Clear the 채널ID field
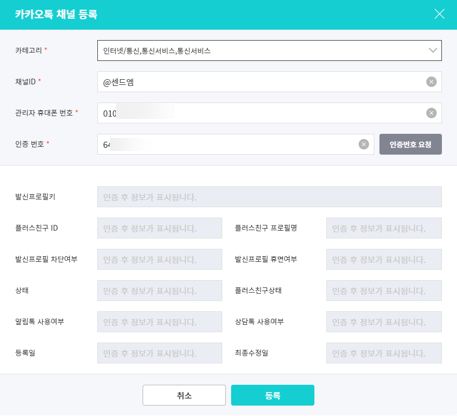The height and width of the screenshot is (416, 457). [x=431, y=82]
